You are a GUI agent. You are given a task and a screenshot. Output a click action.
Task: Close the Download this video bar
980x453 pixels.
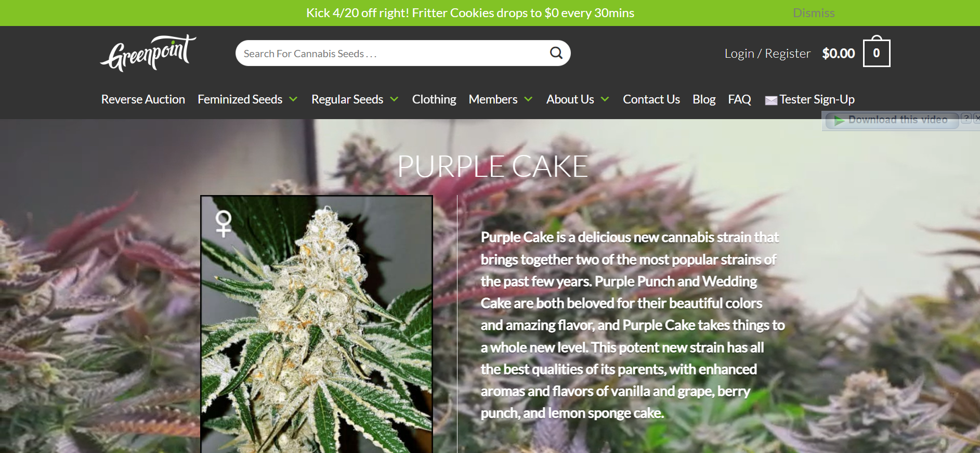(x=976, y=119)
